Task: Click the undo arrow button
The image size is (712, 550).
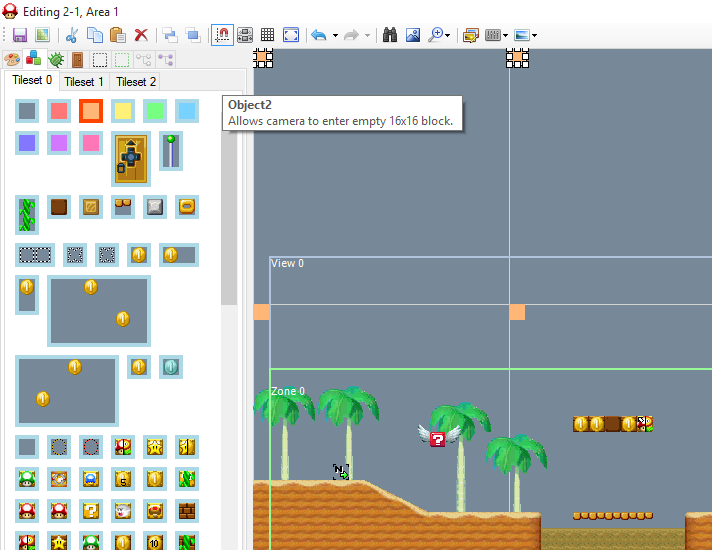Action: [319, 35]
